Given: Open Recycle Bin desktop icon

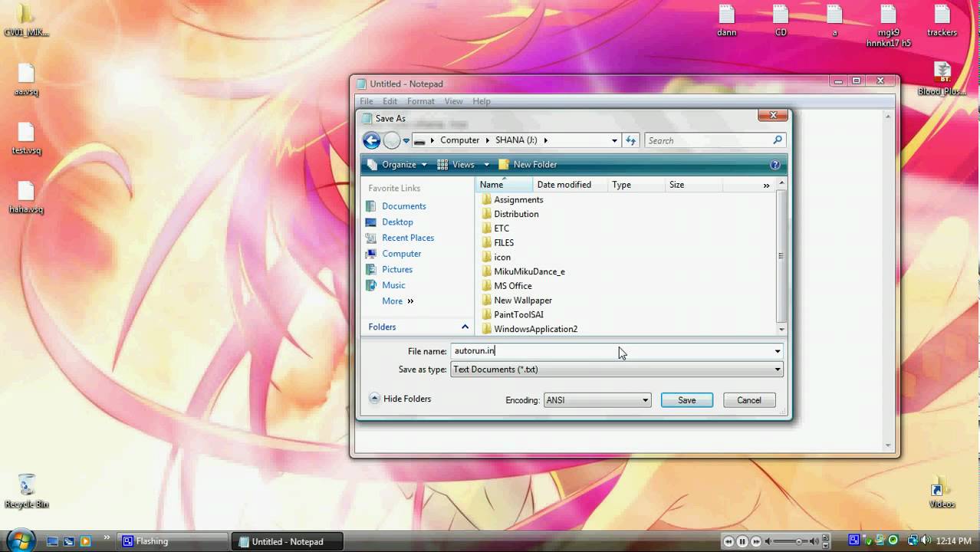Looking at the screenshot, I should pos(26,491).
